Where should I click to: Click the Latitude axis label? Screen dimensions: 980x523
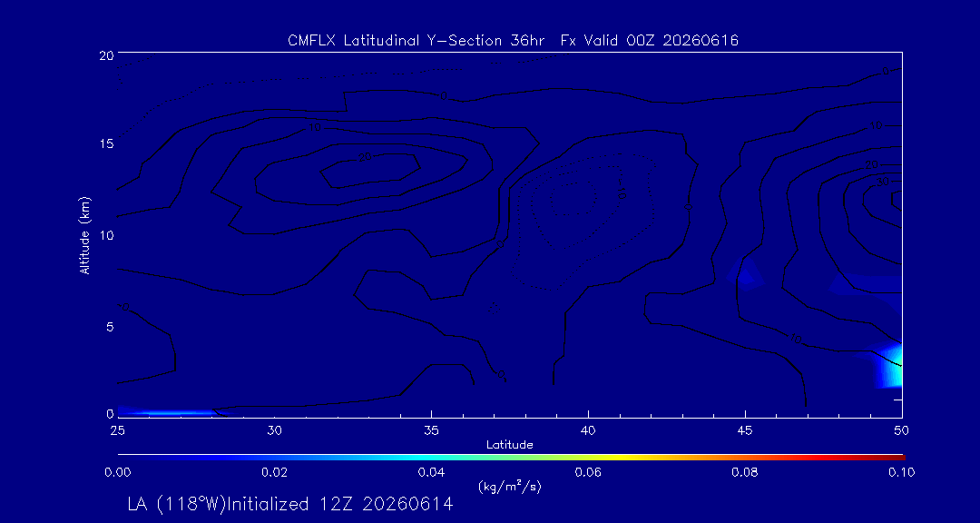(x=510, y=446)
